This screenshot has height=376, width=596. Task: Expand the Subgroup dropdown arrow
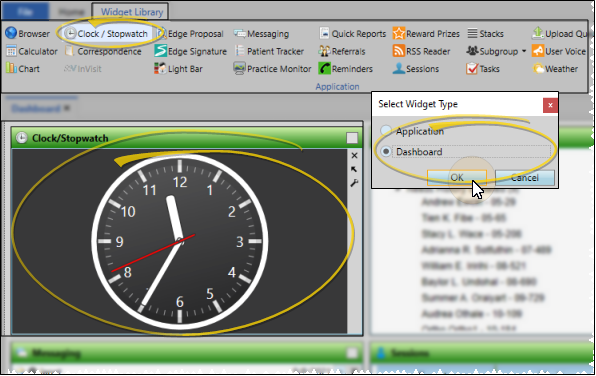coord(524,51)
